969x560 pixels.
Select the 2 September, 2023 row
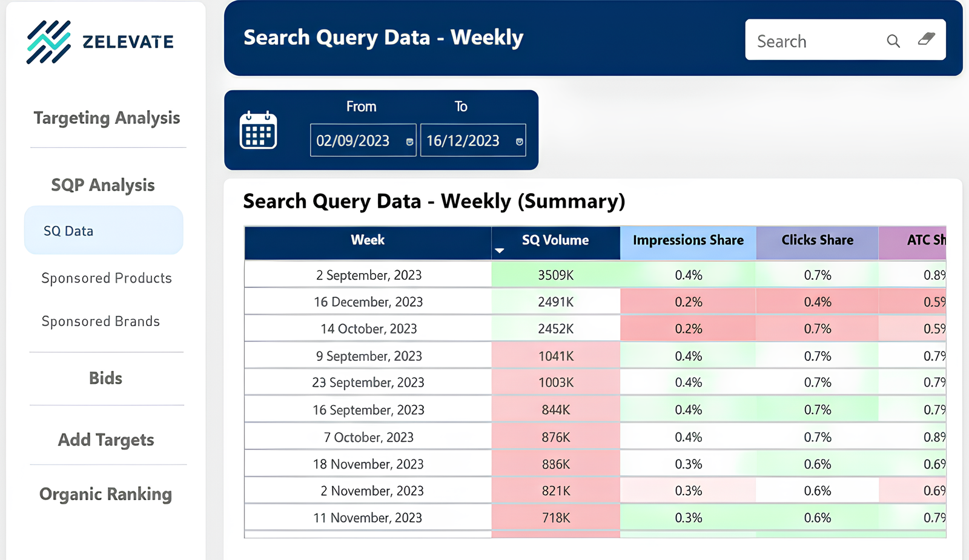pyautogui.click(x=368, y=274)
